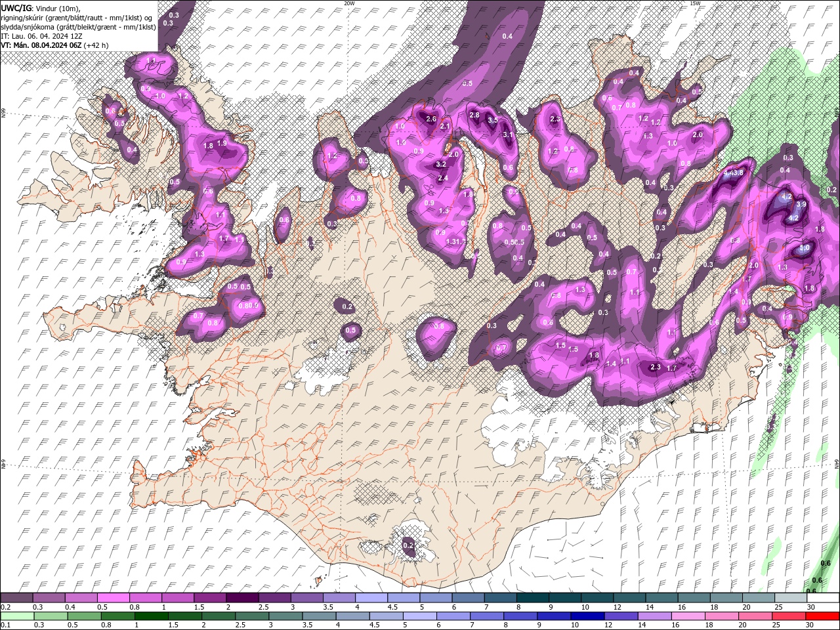840x630 pixels.
Task: Select the 2.8 snowfall value on the map
Action: click(475, 115)
